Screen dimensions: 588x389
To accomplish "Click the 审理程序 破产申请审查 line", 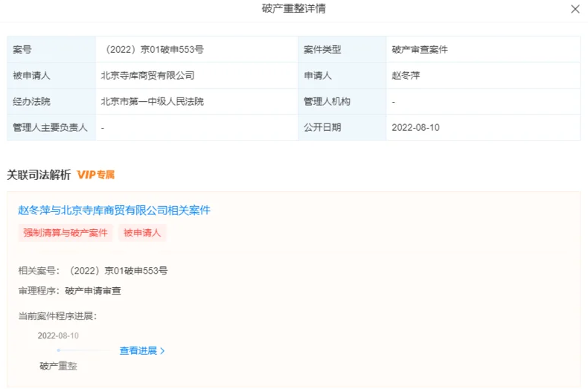I will pos(70,291).
